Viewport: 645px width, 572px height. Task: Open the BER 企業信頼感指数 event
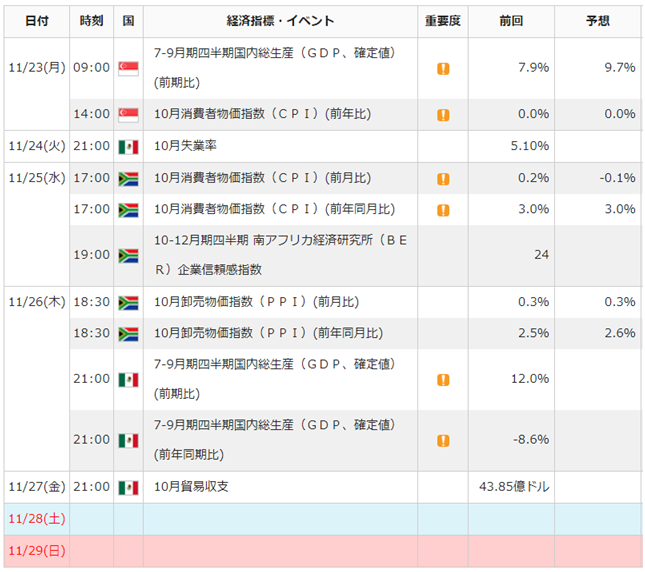coord(281,255)
